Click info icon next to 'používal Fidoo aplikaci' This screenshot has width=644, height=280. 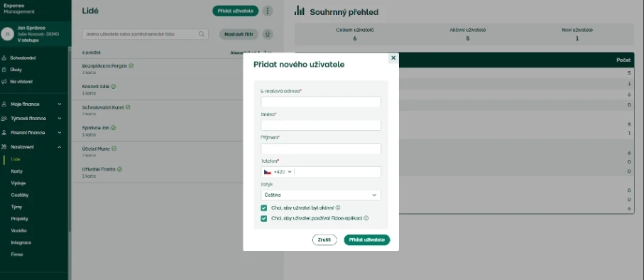pyautogui.click(x=366, y=218)
